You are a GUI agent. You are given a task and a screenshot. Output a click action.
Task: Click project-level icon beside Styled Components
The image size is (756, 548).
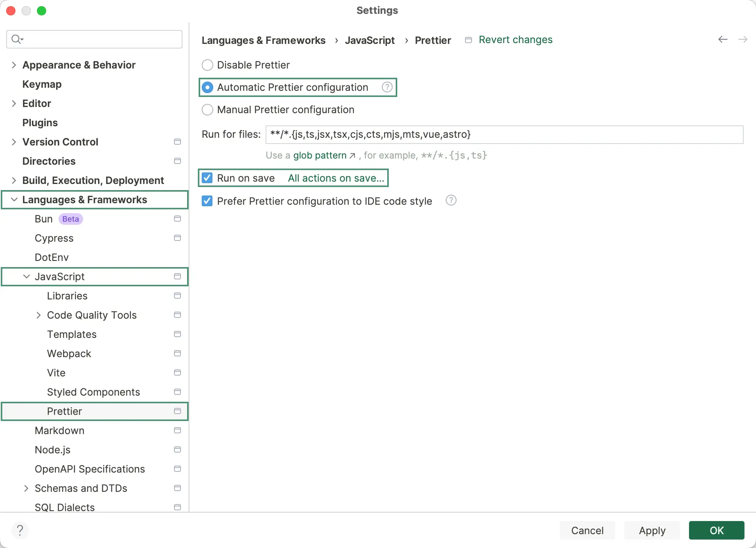point(177,392)
